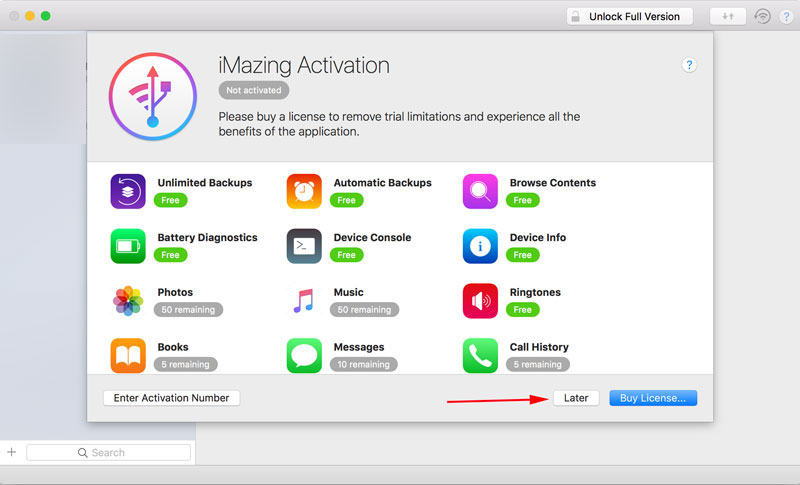
Task: Click 5 remaining badge under Call History
Action: click(538, 364)
